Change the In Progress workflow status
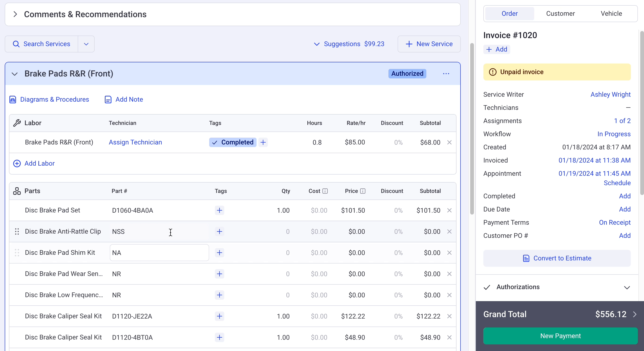Image resolution: width=644 pixels, height=351 pixels. point(614,134)
